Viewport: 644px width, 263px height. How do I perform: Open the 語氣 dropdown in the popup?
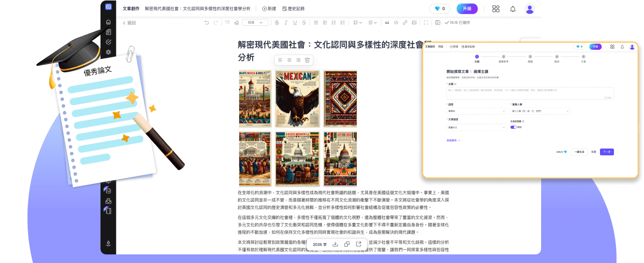pyautogui.click(x=476, y=111)
